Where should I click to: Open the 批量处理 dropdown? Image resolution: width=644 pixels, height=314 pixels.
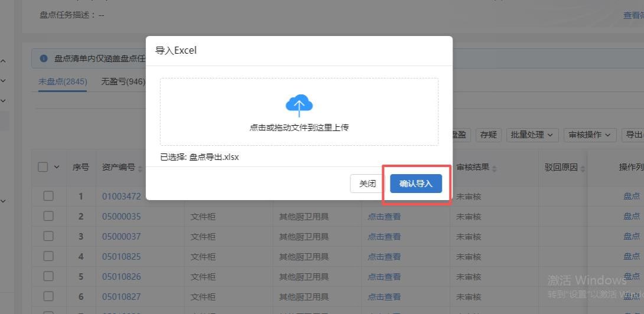pyautogui.click(x=533, y=135)
